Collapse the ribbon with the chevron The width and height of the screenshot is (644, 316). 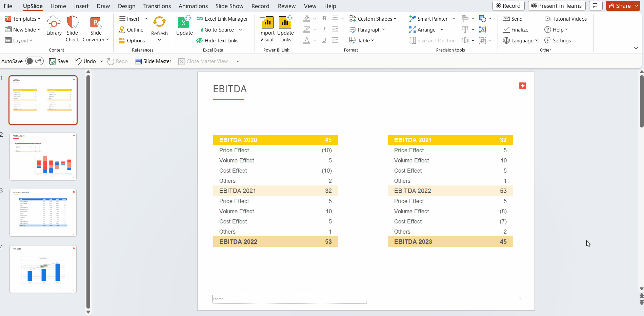click(x=636, y=48)
